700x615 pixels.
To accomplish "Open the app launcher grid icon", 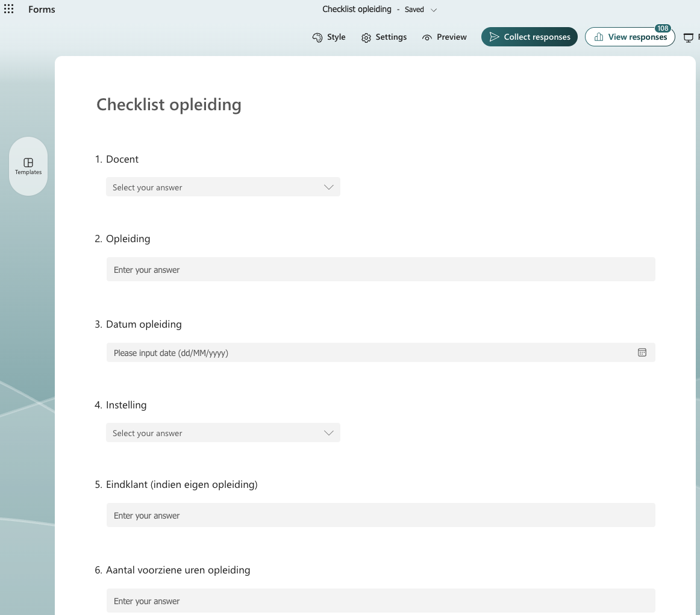I will (x=8, y=9).
